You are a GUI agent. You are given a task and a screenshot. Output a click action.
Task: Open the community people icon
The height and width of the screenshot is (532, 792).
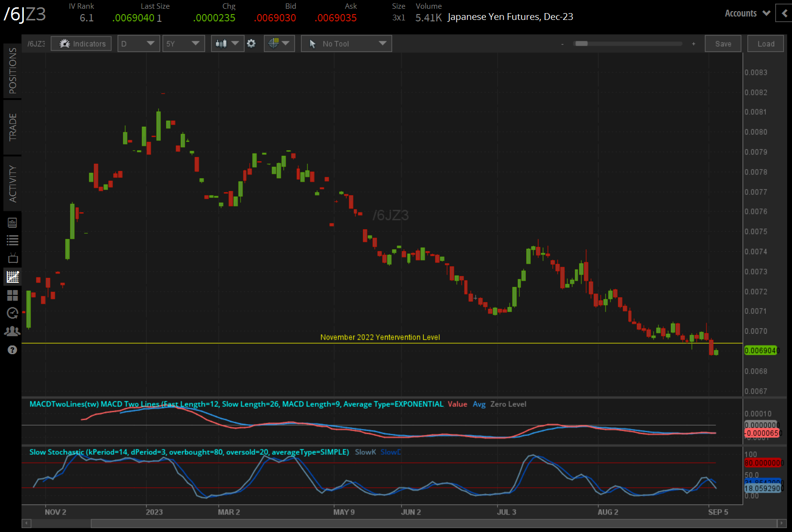tap(13, 331)
